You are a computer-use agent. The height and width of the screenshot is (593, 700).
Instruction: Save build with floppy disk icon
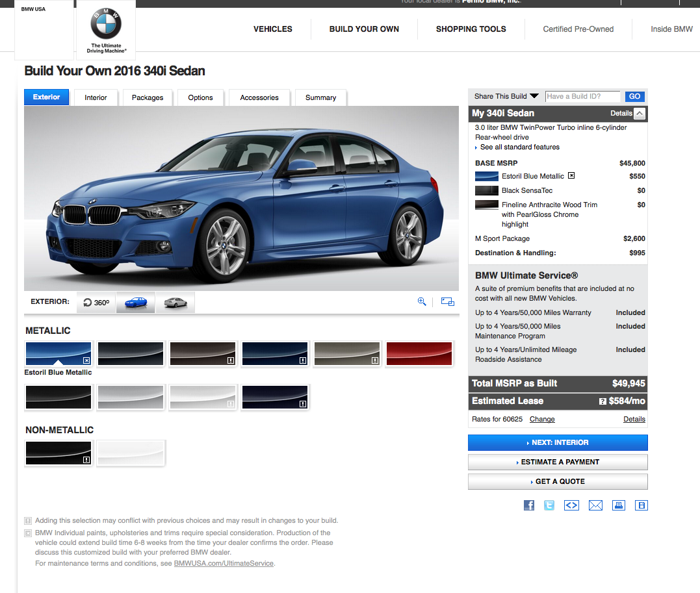coord(642,505)
